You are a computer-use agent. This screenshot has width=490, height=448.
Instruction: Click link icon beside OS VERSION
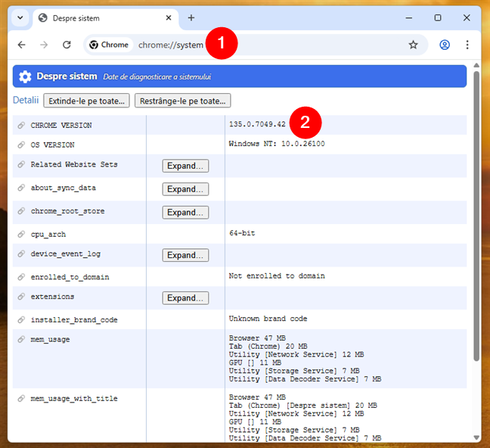coord(21,145)
